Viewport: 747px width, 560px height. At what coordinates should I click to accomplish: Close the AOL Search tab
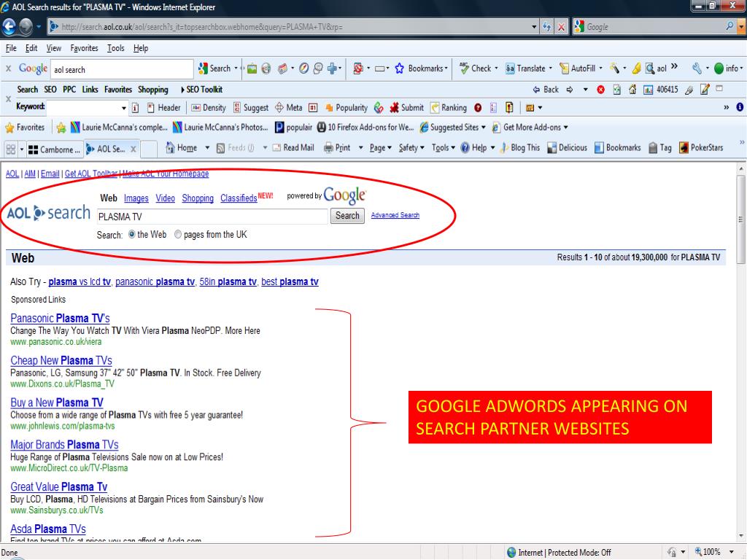tap(133, 149)
